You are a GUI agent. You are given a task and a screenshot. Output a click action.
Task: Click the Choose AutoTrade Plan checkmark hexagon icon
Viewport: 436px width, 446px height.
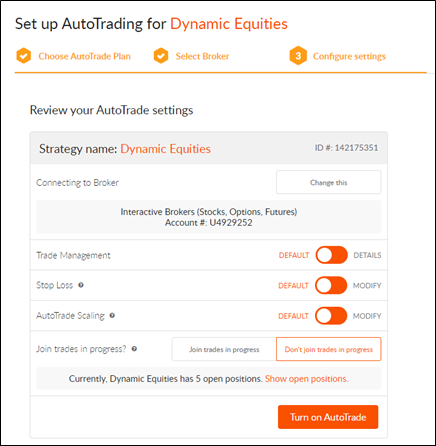click(24, 56)
